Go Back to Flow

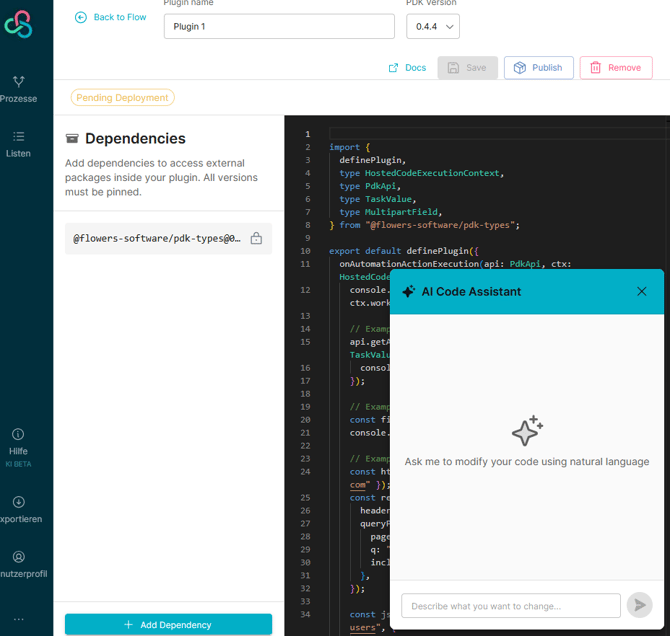(x=111, y=17)
